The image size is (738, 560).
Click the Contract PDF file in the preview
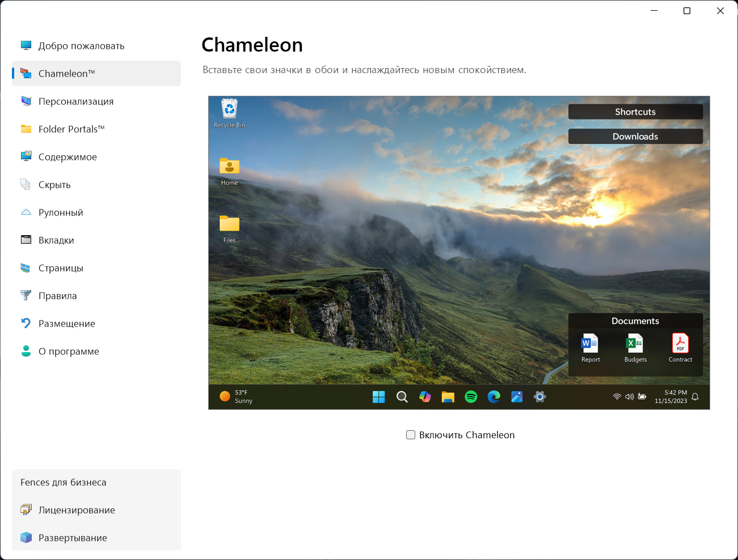click(x=681, y=347)
